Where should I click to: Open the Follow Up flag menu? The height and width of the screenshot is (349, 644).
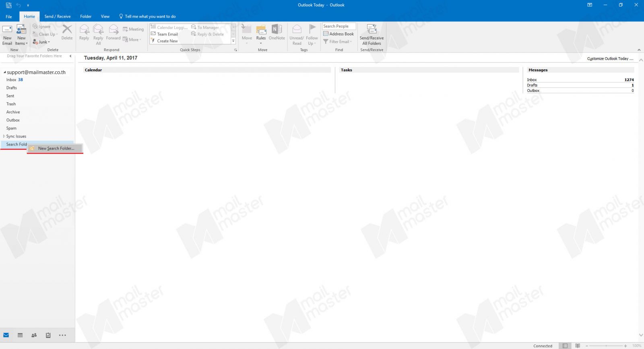pyautogui.click(x=312, y=35)
